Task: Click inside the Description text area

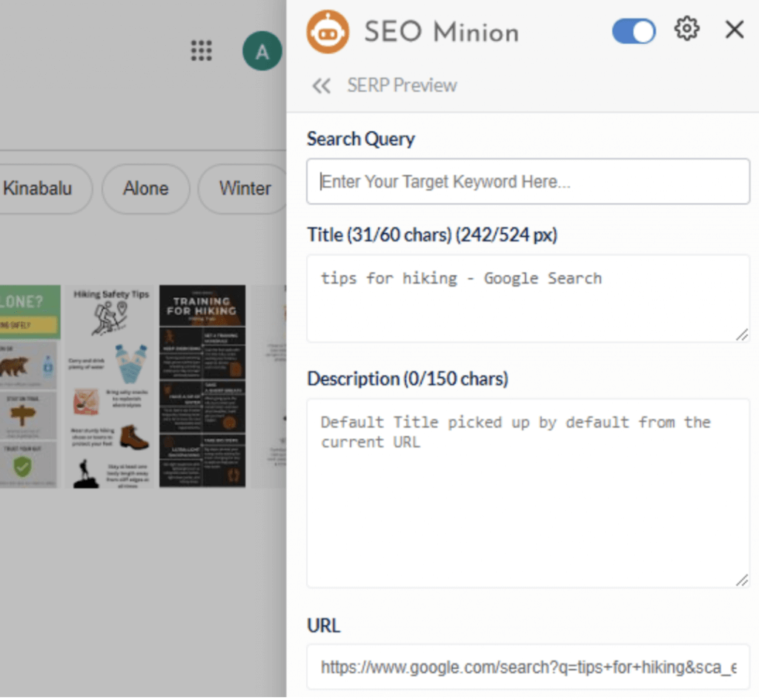Action: 528,493
